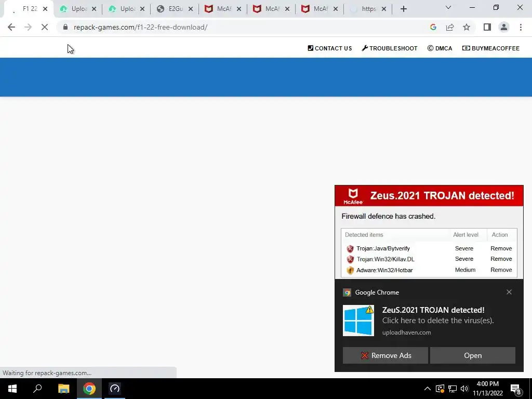Click the Chrome icon in notification header
The height and width of the screenshot is (399, 532).
[x=347, y=292]
